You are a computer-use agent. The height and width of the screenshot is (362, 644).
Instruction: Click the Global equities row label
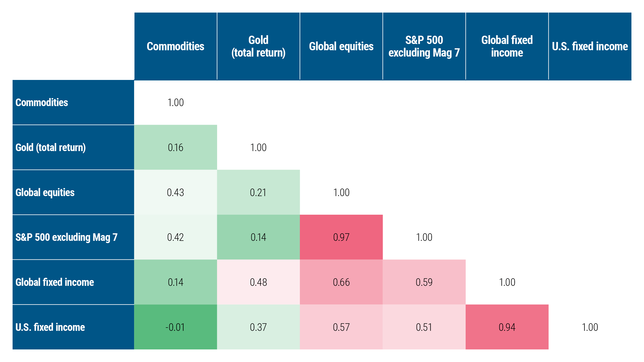tap(45, 193)
